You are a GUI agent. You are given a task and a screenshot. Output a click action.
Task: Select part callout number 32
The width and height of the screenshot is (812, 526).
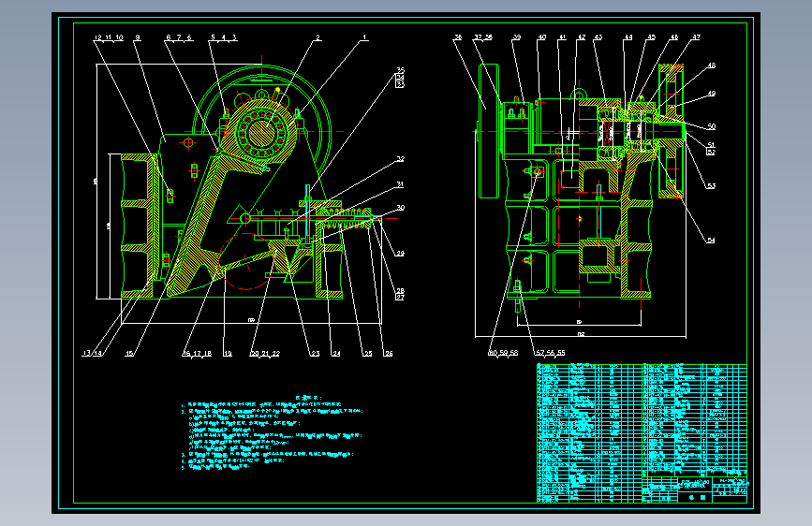400,159
